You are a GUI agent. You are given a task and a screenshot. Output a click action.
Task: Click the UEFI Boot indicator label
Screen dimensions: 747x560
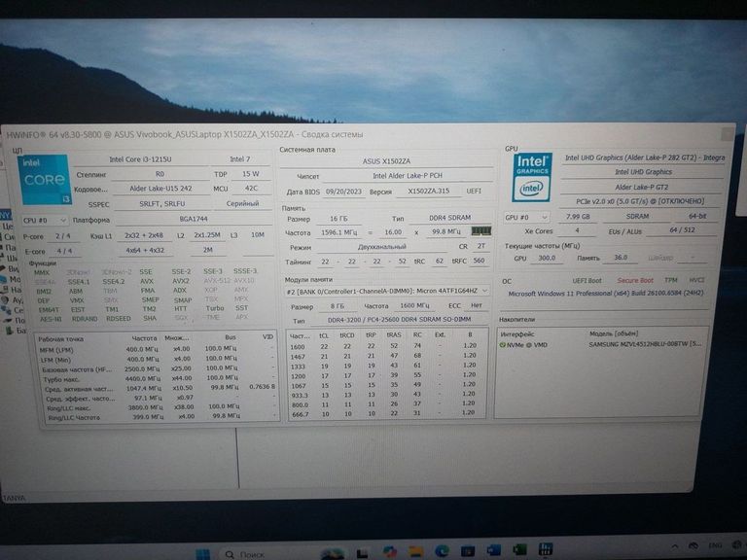(x=587, y=281)
